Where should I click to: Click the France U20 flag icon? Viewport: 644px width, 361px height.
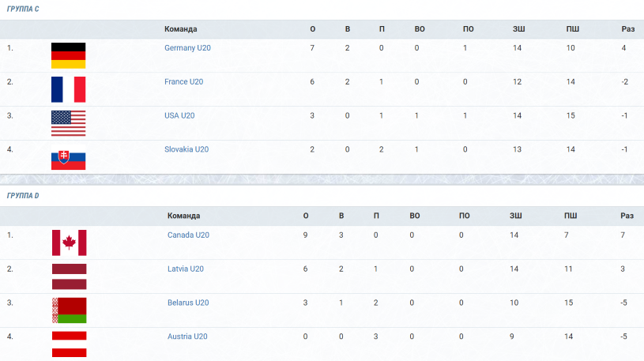pos(68,89)
